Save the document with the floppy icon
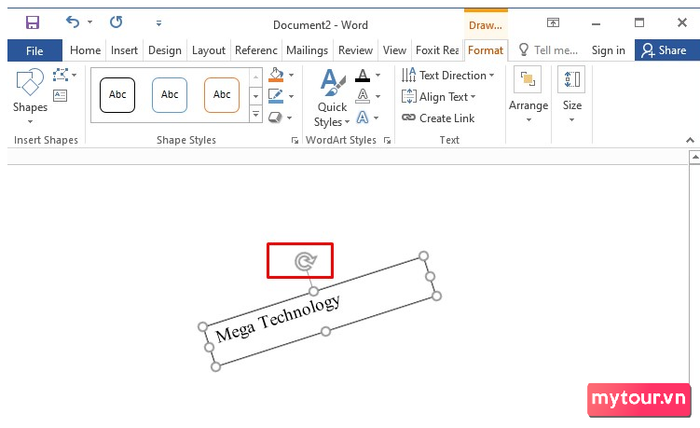The width and height of the screenshot is (700, 428). pos(32,22)
